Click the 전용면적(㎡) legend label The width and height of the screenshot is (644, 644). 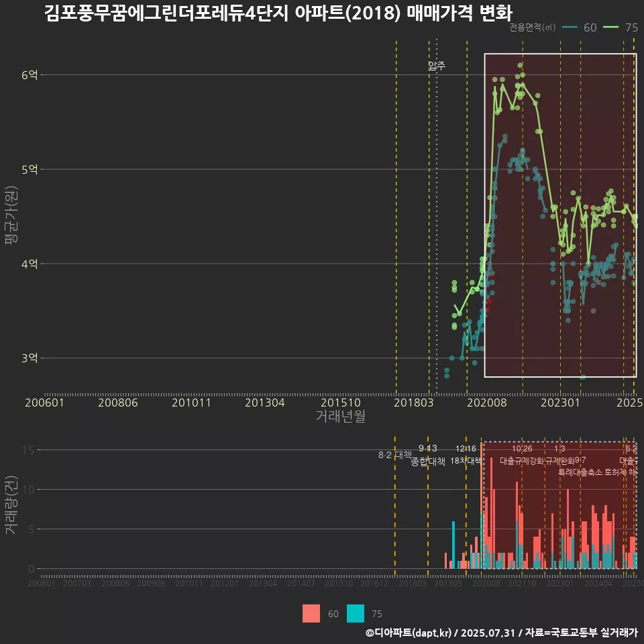532,28
